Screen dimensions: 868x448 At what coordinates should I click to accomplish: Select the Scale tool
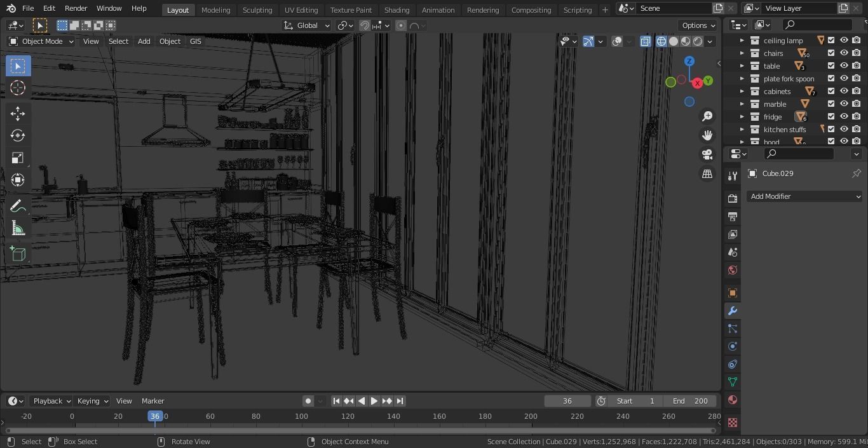pos(18,158)
